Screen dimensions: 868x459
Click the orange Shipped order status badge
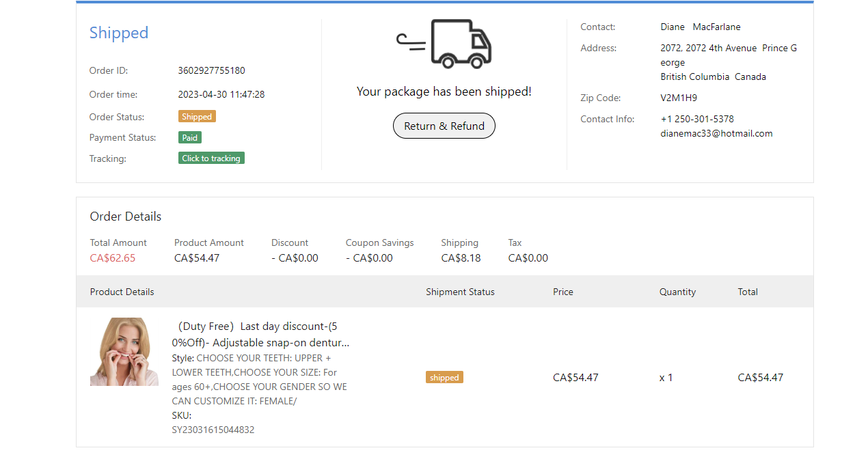[x=197, y=117]
